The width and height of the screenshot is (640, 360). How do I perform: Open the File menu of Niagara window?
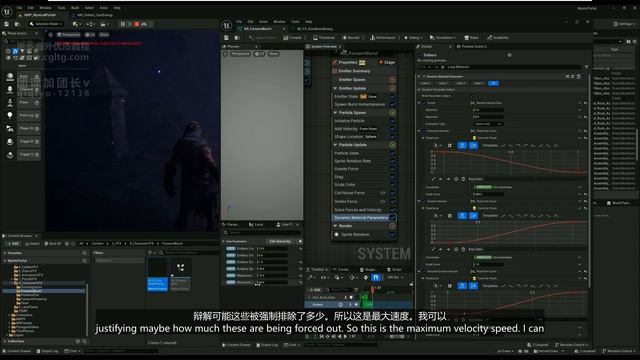[239, 22]
